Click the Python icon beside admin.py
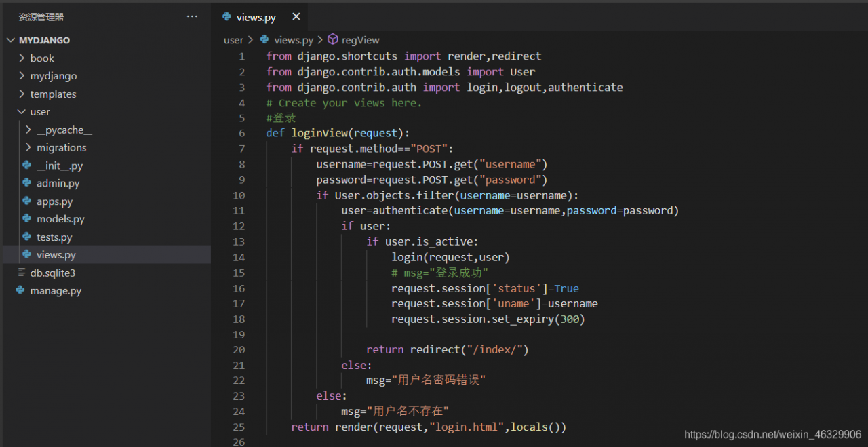 (x=26, y=183)
